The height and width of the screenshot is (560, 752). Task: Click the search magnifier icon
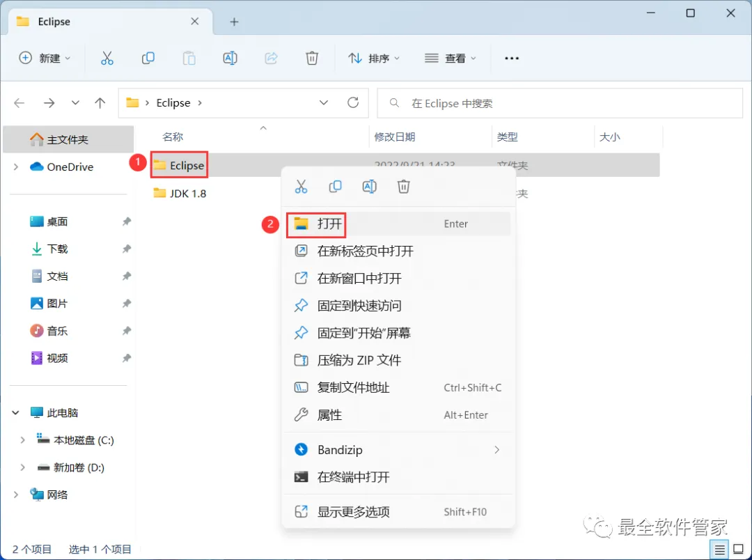[x=394, y=102]
